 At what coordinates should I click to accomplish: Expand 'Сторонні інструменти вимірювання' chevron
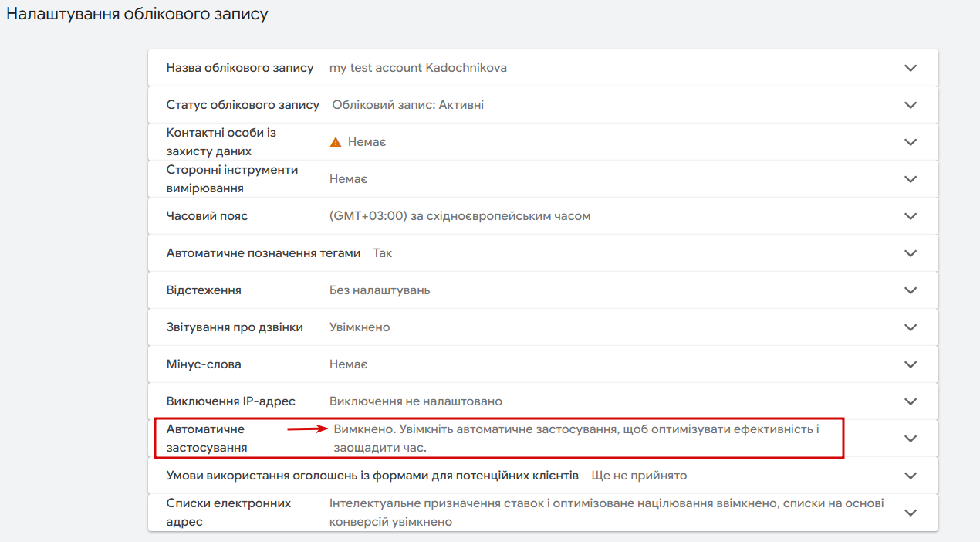(x=911, y=179)
